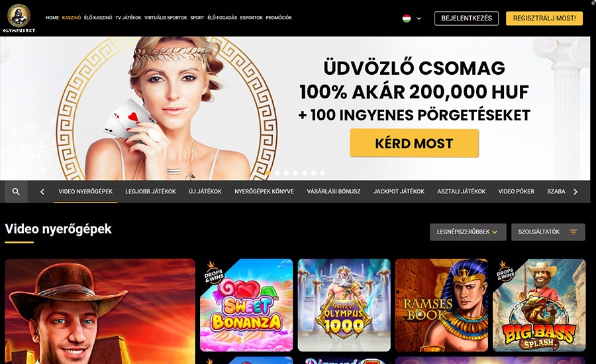596x364 pixels.
Task: Click the Olympusbet logo
Action: point(19,19)
